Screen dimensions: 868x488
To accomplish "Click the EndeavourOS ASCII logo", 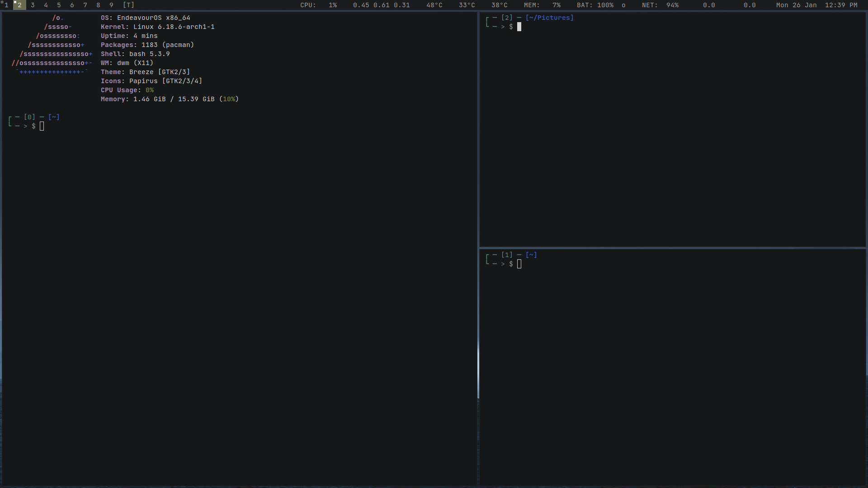I will [52, 45].
